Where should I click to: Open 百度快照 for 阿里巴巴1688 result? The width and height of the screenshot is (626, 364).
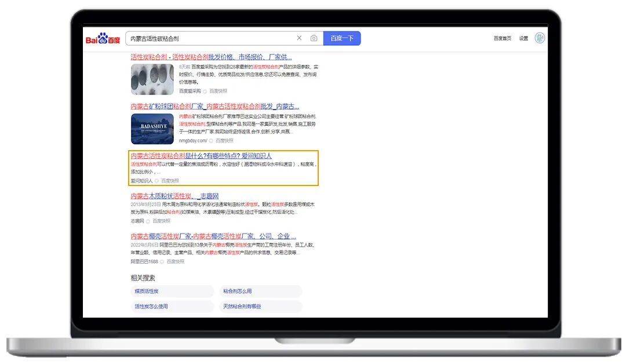176,261
